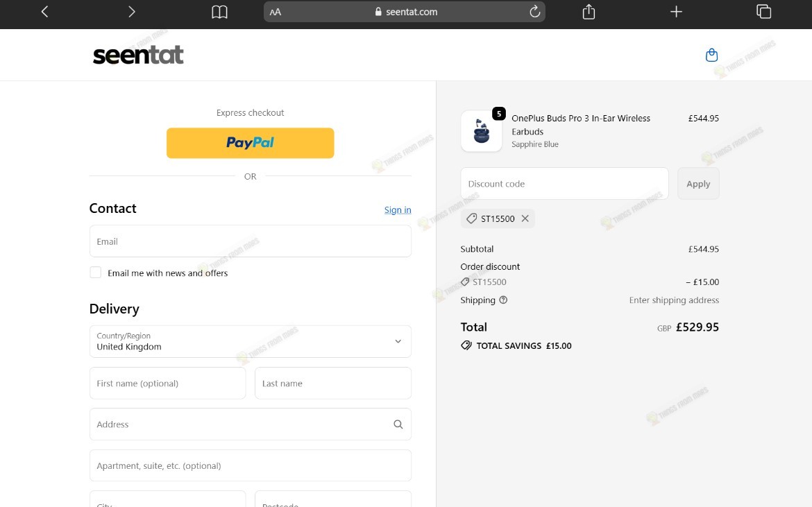Click the First name (optional) field
This screenshot has height=507, width=812.
point(167,384)
